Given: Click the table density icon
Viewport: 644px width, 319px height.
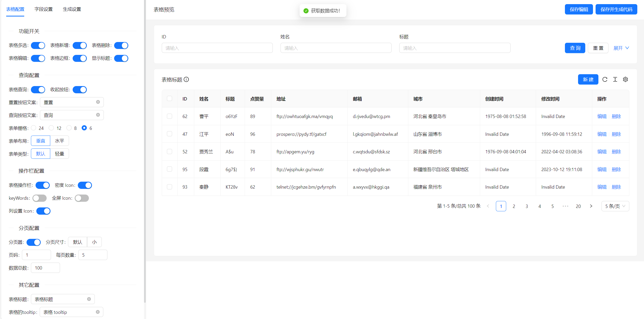Looking at the screenshot, I should pos(615,79).
